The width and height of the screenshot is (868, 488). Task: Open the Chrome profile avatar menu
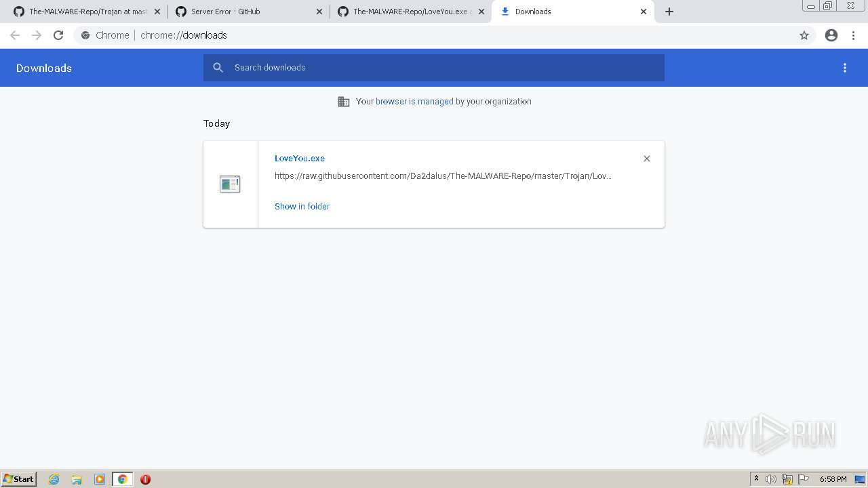pyautogui.click(x=831, y=35)
